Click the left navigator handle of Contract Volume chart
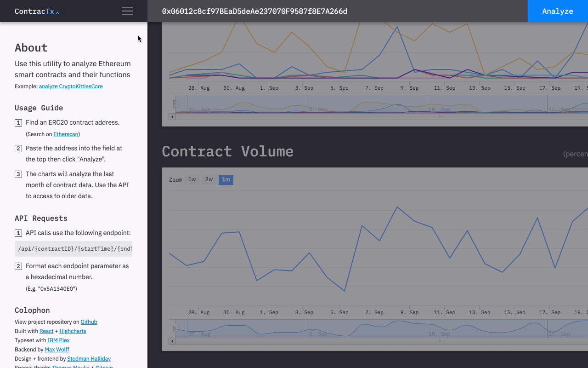 (175, 328)
